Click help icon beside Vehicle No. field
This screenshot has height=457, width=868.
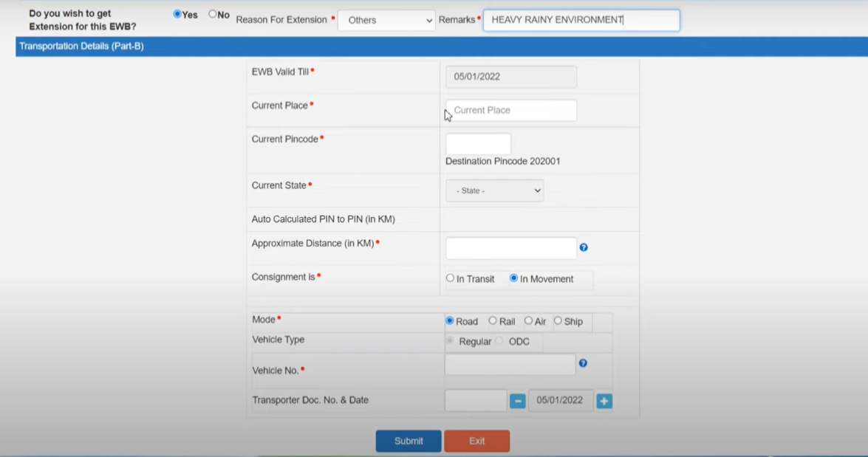point(583,363)
